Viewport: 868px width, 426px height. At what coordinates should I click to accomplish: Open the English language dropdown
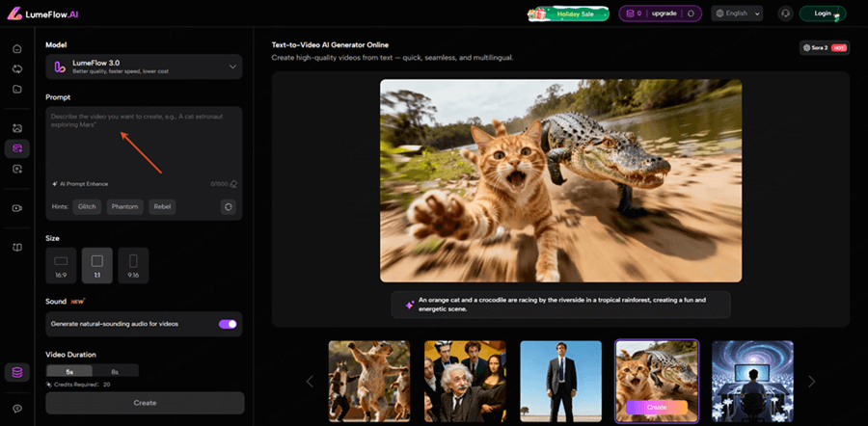click(737, 13)
